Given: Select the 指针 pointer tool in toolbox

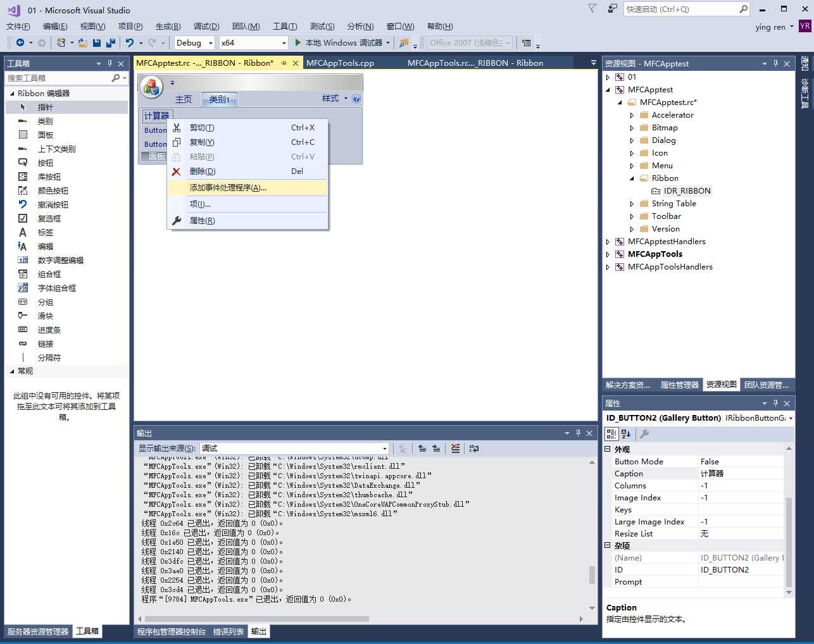Looking at the screenshot, I should 66,107.
